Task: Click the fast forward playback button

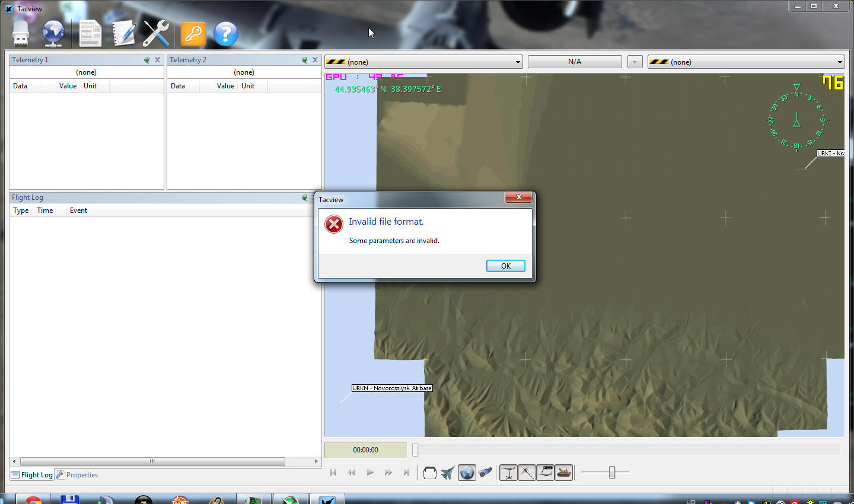Action: click(x=388, y=473)
